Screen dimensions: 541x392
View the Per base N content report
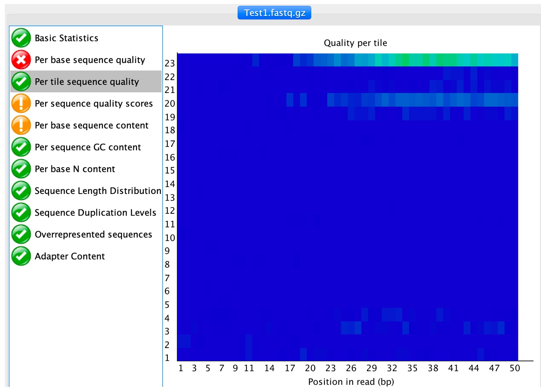(75, 169)
